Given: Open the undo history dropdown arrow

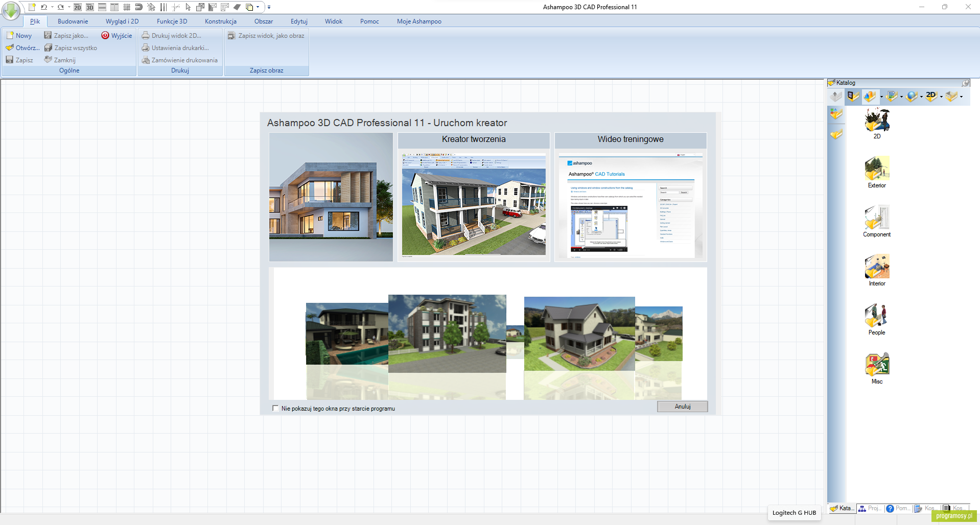Looking at the screenshot, I should pyautogui.click(x=52, y=7).
